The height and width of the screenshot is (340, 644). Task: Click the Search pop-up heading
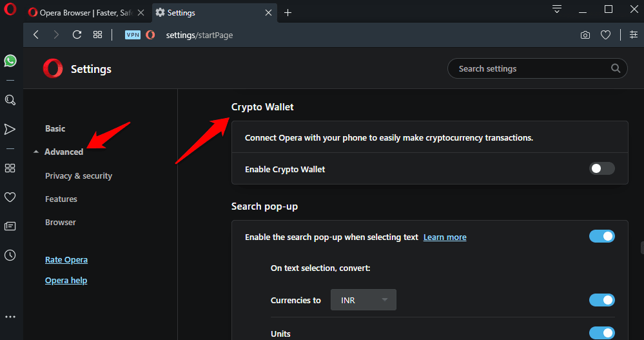tap(264, 206)
